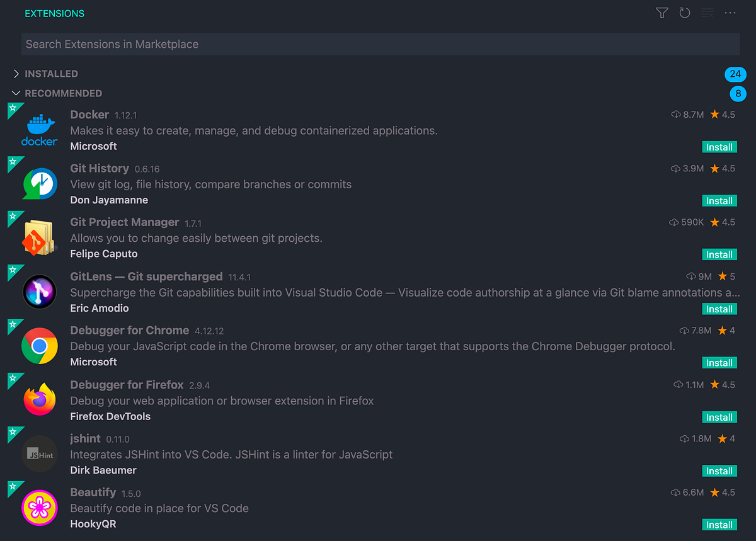Click the Marketplace search field
756x541 pixels.
click(378, 44)
